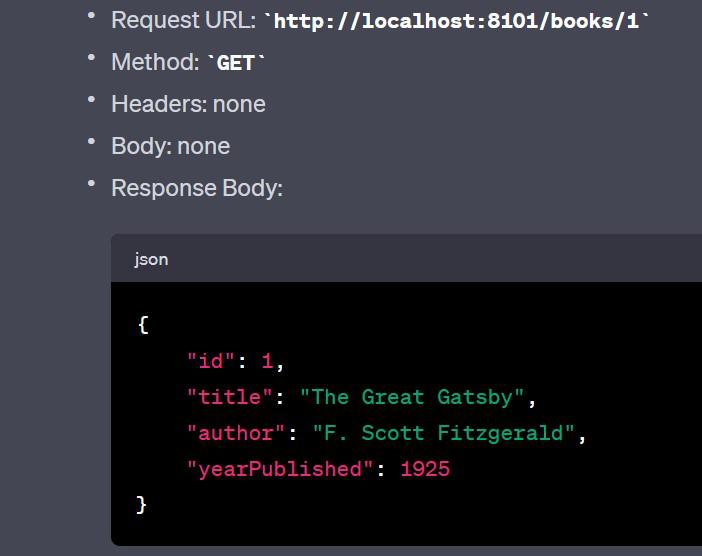Click the 'Response Body:' label
The height and width of the screenshot is (556, 702).
pyautogui.click(x=197, y=188)
